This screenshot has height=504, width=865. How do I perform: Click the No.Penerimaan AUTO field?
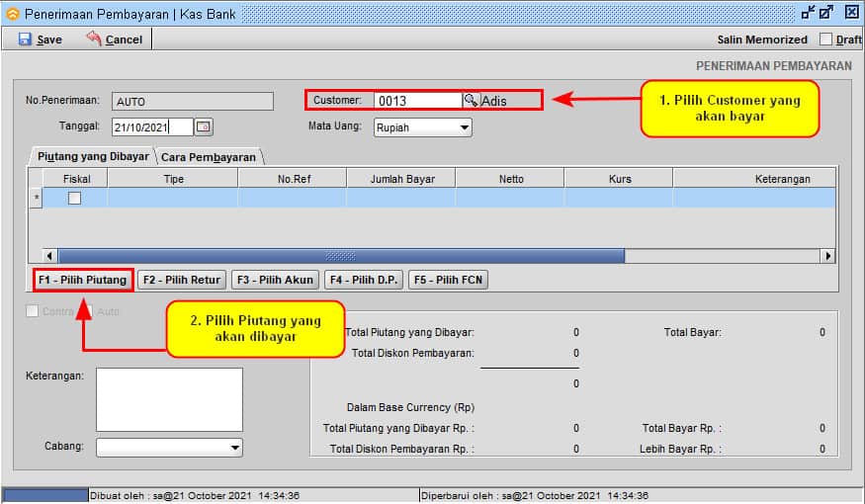pyautogui.click(x=193, y=102)
